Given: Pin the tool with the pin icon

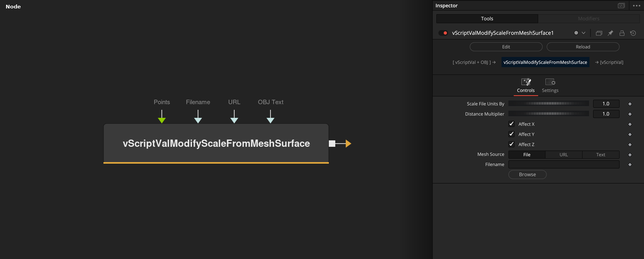Looking at the screenshot, I should (610, 33).
